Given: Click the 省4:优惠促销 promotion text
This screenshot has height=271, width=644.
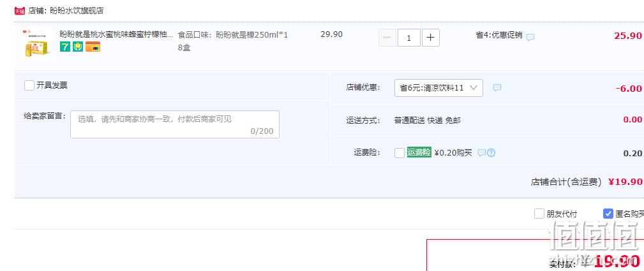Looking at the screenshot, I should coord(499,35).
